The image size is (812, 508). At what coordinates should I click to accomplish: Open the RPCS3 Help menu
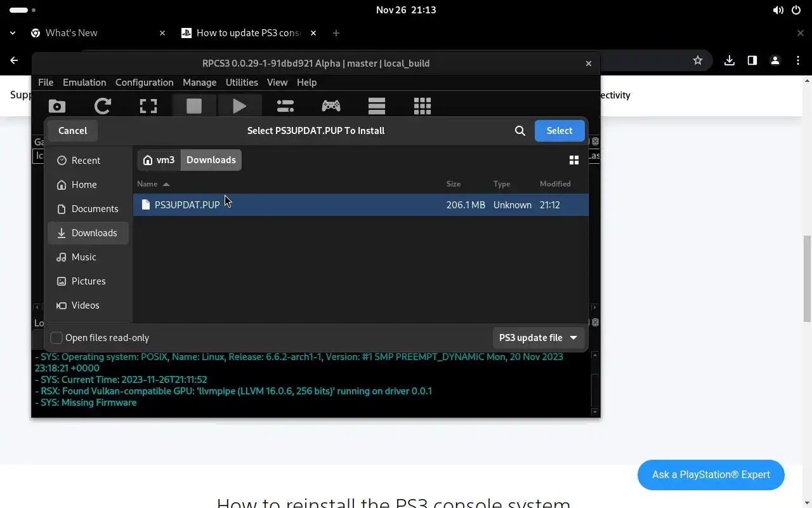306,83
